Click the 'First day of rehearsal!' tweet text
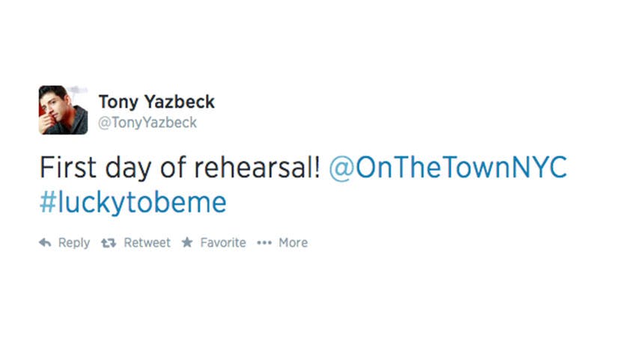 (180, 168)
